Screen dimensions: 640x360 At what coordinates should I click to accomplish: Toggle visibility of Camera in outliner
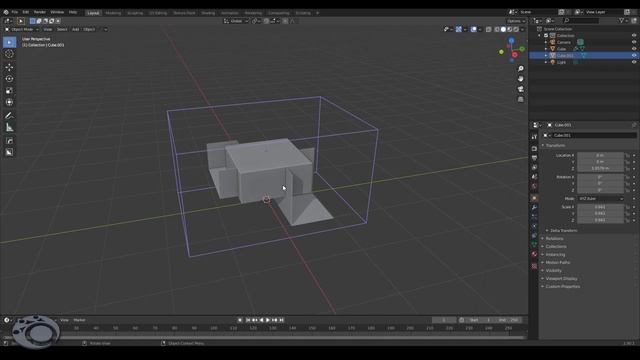coord(634,42)
